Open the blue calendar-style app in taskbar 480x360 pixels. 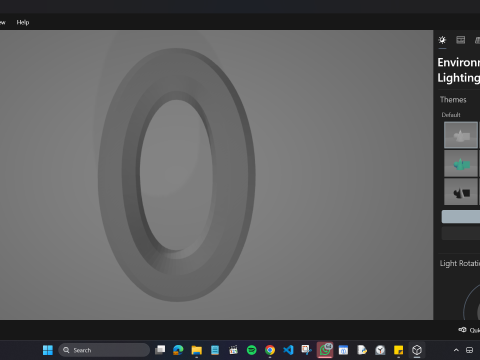343,350
